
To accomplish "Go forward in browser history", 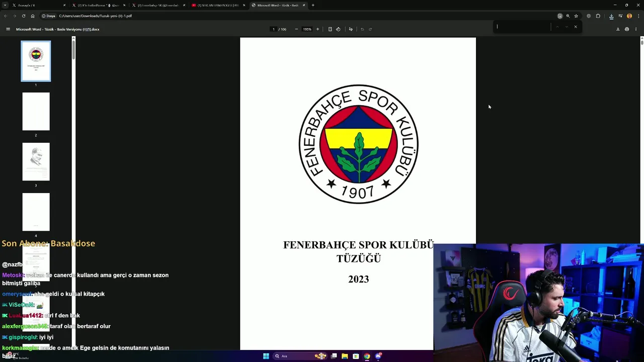I will (x=14, y=16).
